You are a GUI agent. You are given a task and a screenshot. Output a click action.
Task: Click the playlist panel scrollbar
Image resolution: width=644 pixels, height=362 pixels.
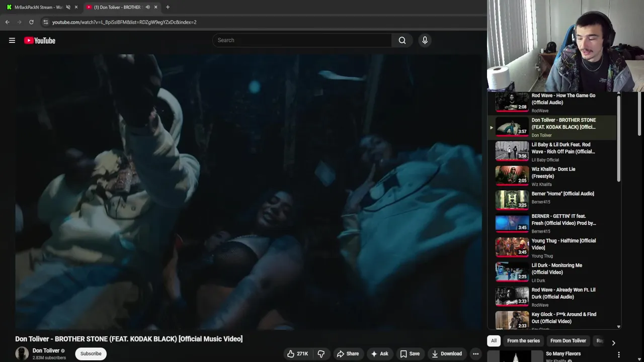pyautogui.click(x=618, y=138)
